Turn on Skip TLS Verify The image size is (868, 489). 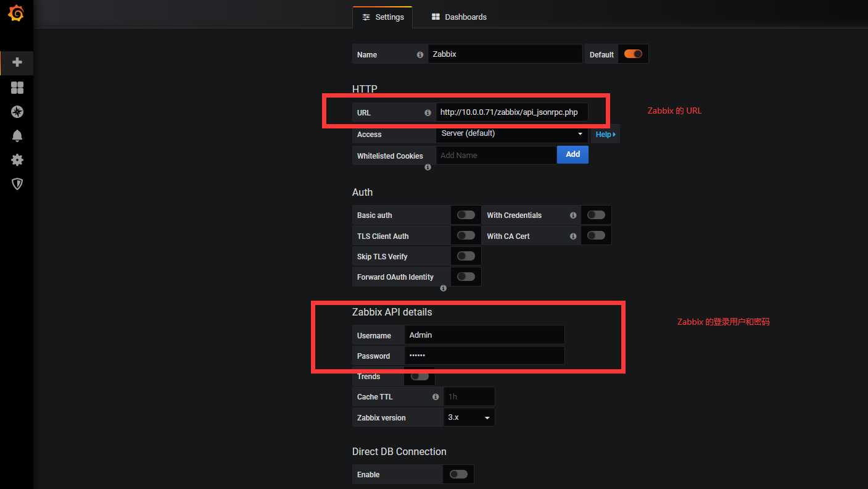(x=466, y=256)
